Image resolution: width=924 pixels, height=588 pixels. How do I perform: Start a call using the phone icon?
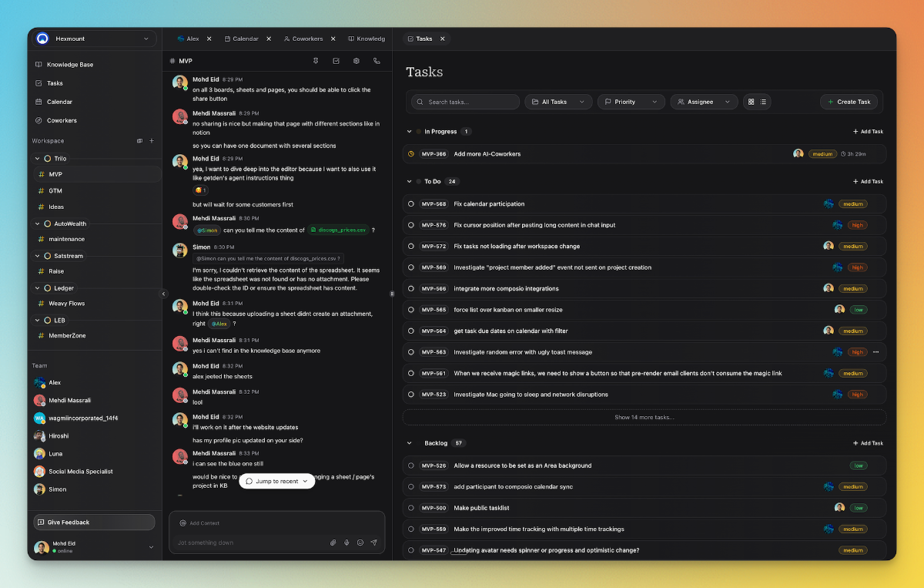pos(377,61)
